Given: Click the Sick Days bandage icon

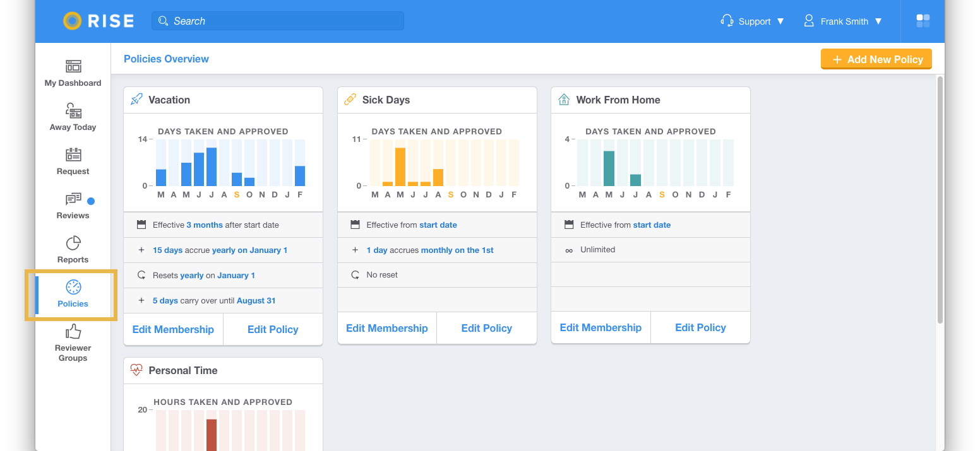Looking at the screenshot, I should [x=350, y=100].
